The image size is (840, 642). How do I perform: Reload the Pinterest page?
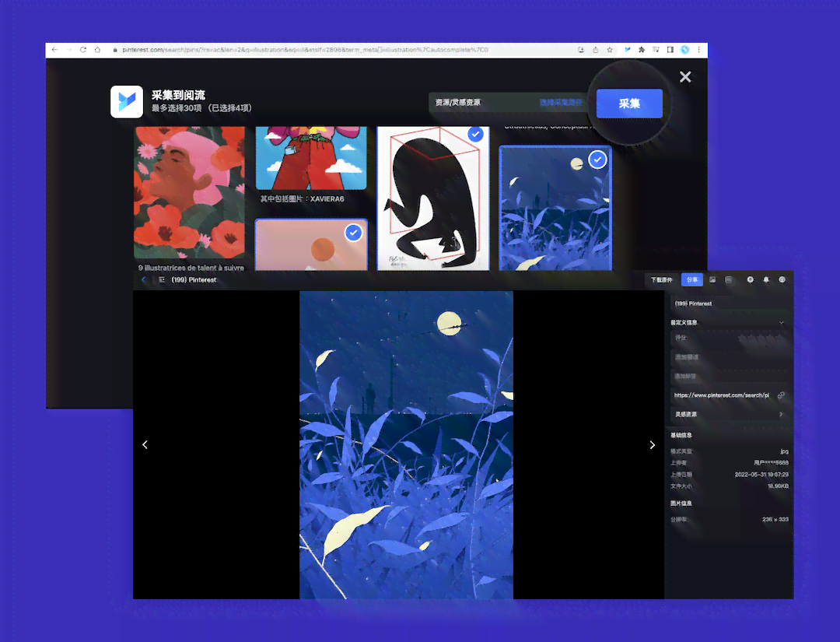click(x=83, y=50)
